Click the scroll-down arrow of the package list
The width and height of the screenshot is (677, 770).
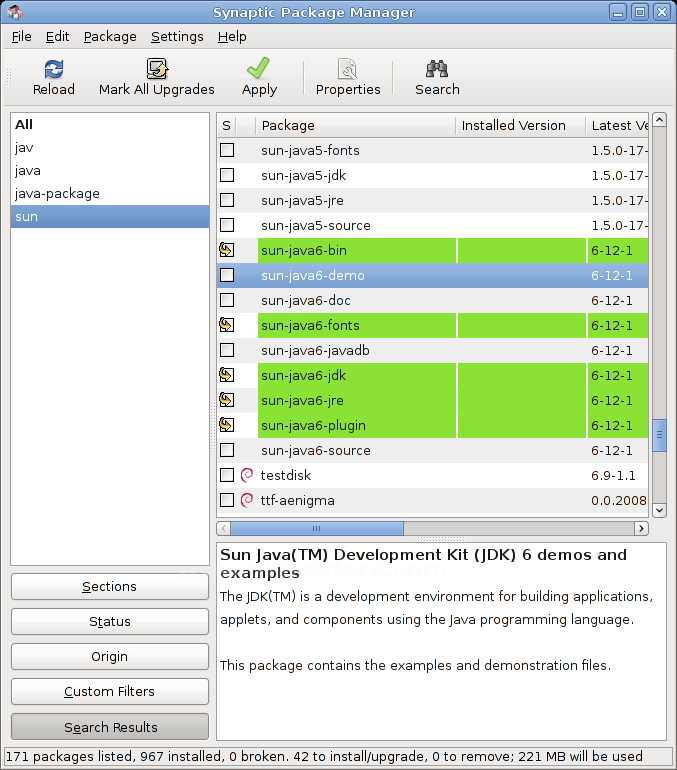coord(659,510)
